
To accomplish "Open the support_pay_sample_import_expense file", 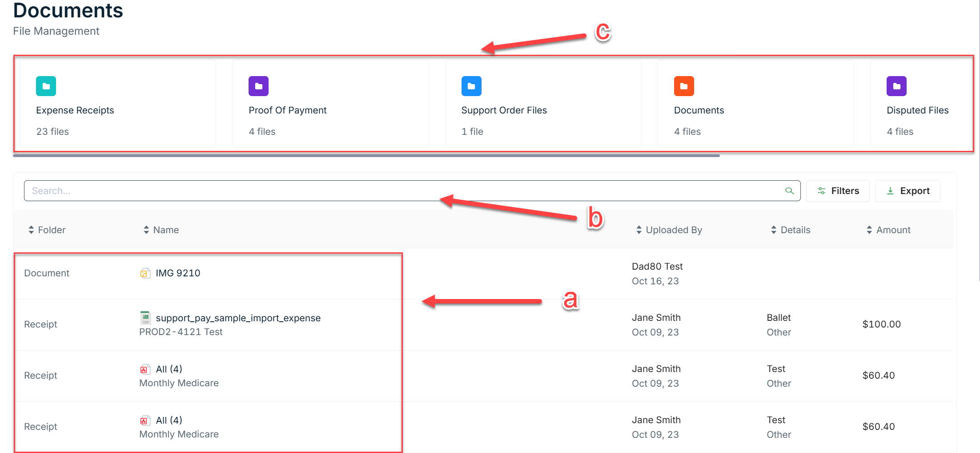I will tap(238, 318).
